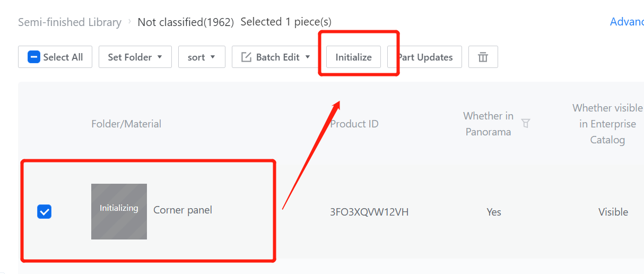Screen dimensions: 644x274
Task: Click the Batch Edit pencil icon
Action: pyautogui.click(x=246, y=57)
